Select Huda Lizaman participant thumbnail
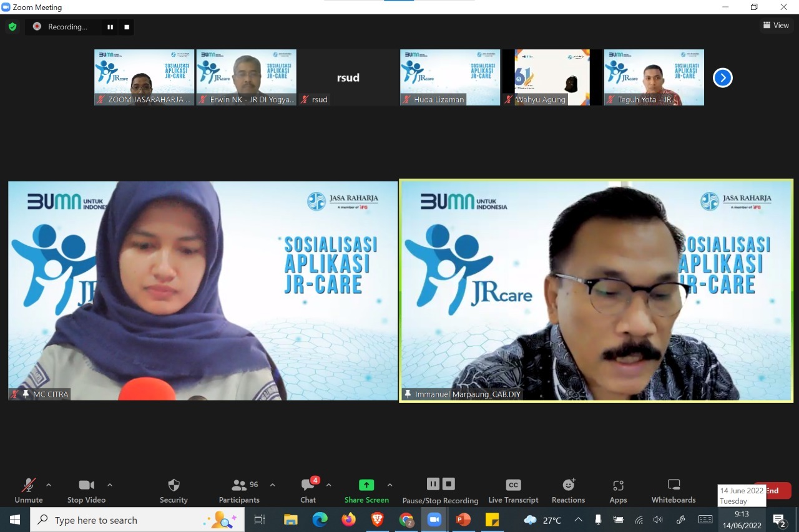 click(x=450, y=77)
